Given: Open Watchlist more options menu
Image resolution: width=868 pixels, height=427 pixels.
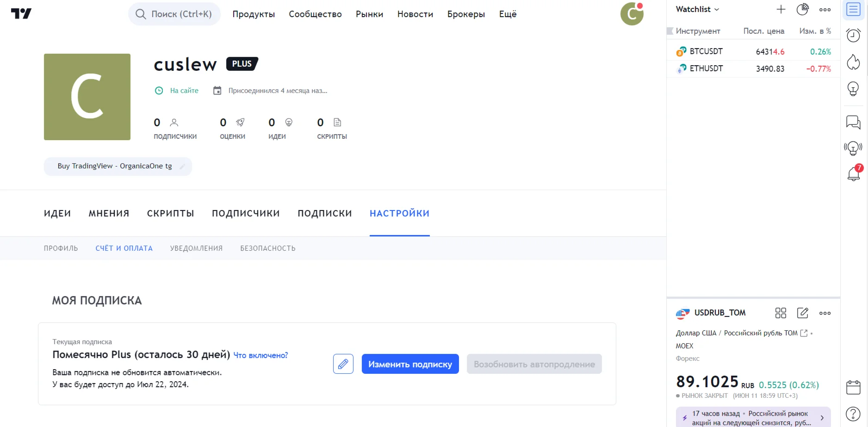Looking at the screenshot, I should (825, 9).
